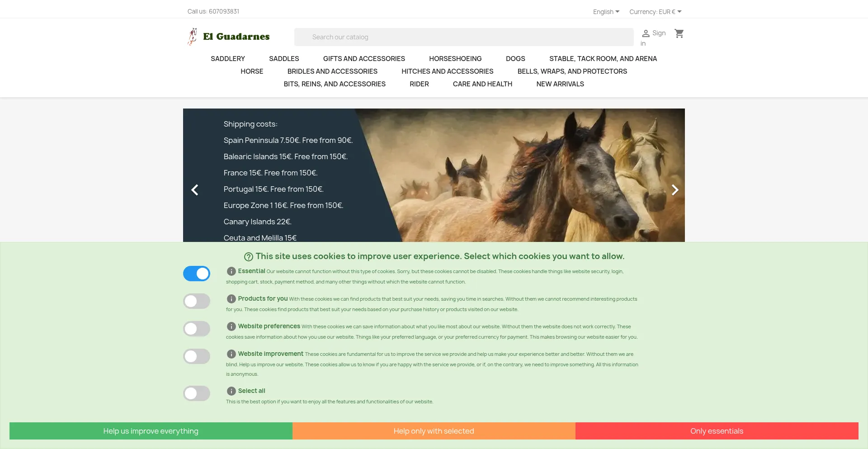Turn on Website preferences cookies switch

click(197, 329)
